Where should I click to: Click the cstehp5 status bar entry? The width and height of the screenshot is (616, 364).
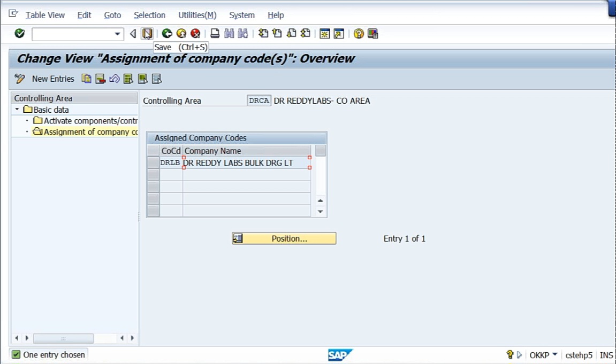(579, 355)
